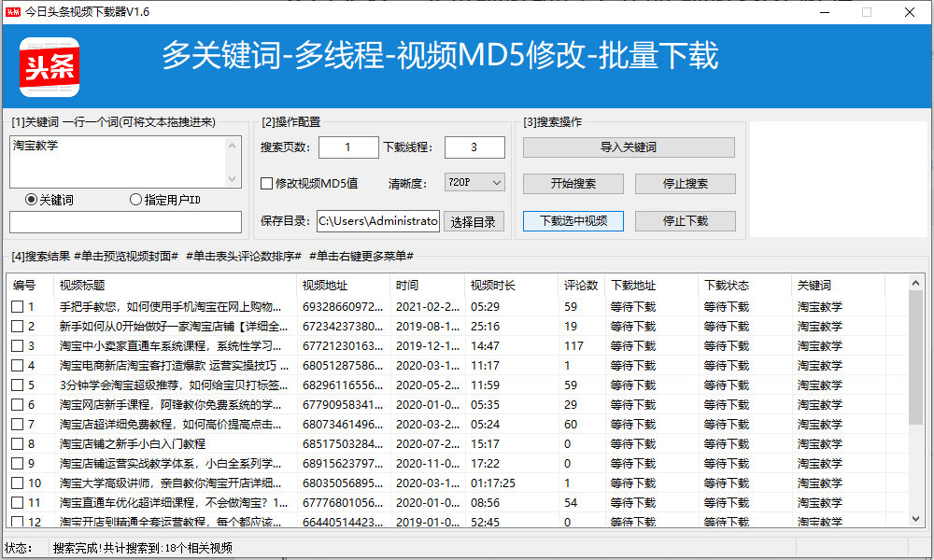Tick checkbox for result row 8
934x560 pixels.
pos(17,444)
